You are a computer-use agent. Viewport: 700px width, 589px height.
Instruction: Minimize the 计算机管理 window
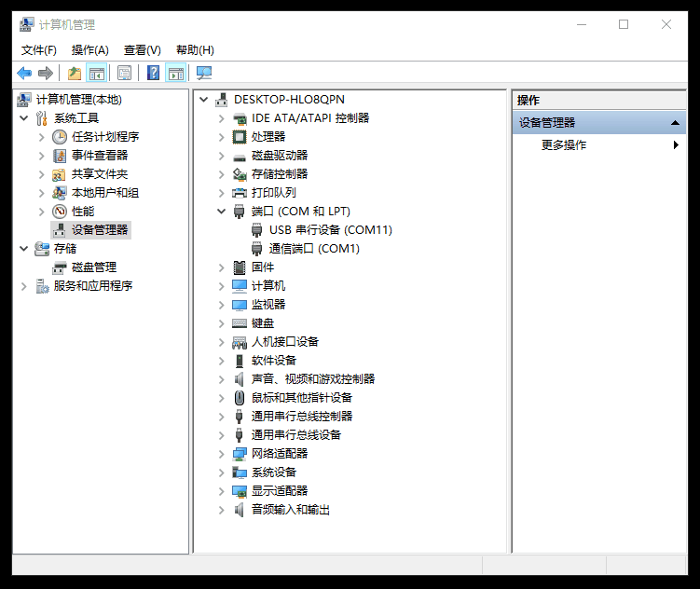[x=582, y=24]
